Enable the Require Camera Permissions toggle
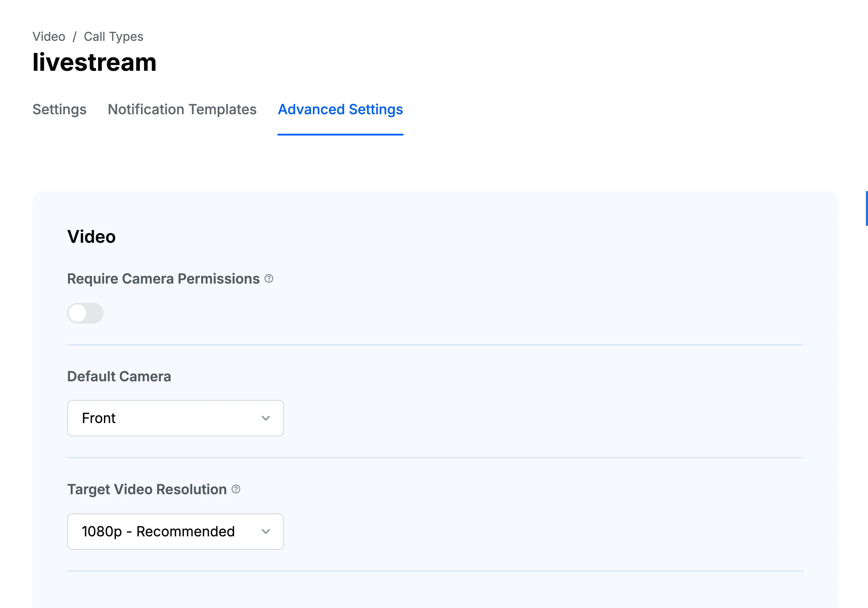868x608 pixels. coord(85,313)
